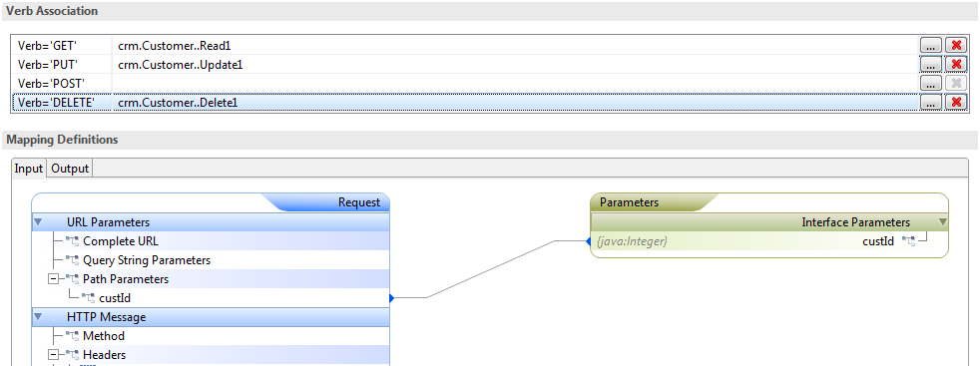Click the browse button for the DELETE verb
The width and height of the screenshot is (980, 366).
[930, 103]
